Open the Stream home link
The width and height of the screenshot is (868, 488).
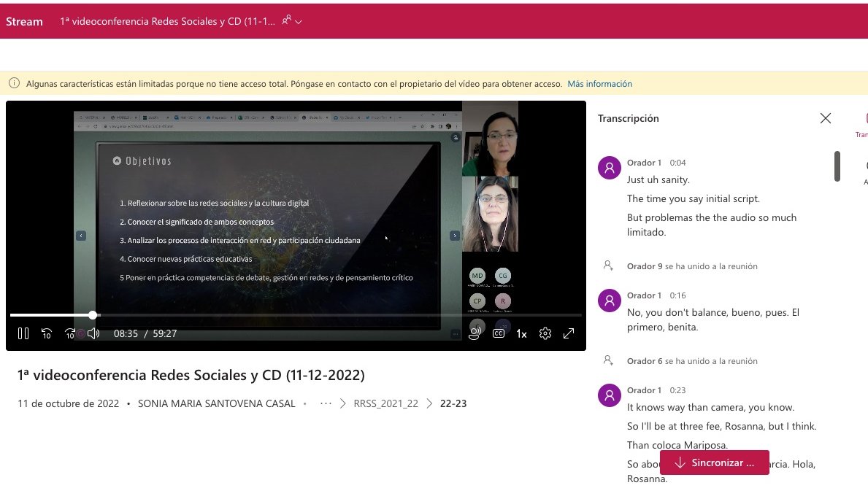(x=24, y=22)
